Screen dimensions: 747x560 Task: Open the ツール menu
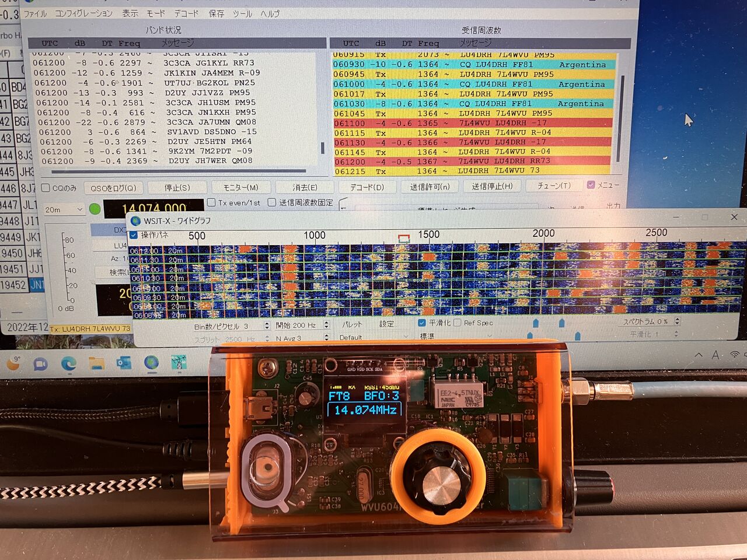(242, 13)
